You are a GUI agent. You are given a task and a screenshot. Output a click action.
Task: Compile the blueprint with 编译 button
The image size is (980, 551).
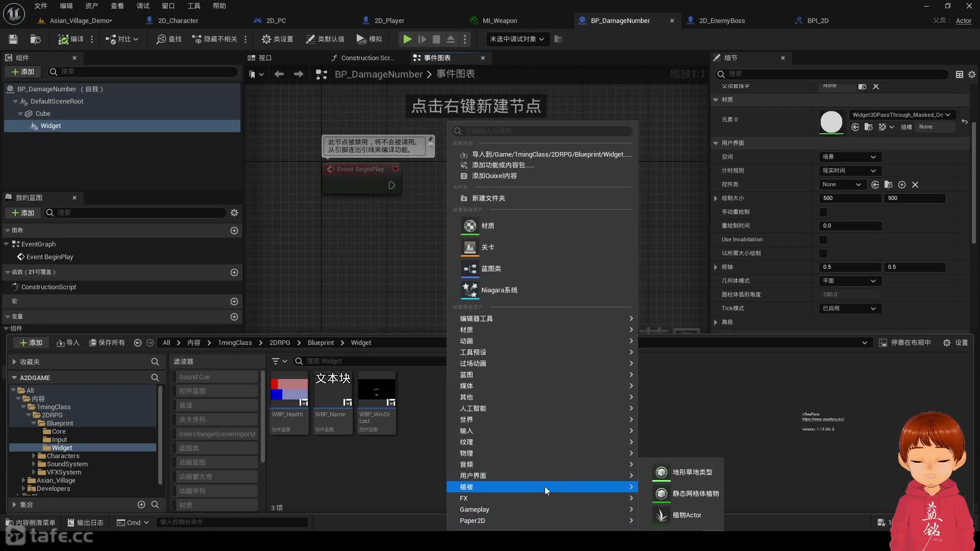(x=71, y=39)
